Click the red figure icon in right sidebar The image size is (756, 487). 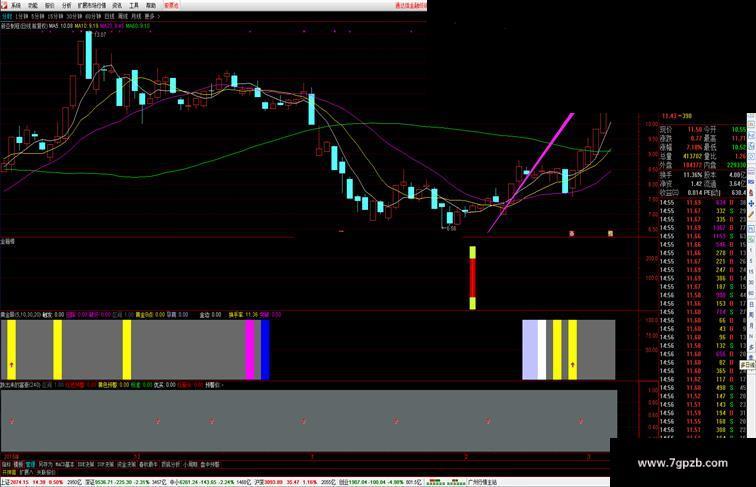click(751, 193)
